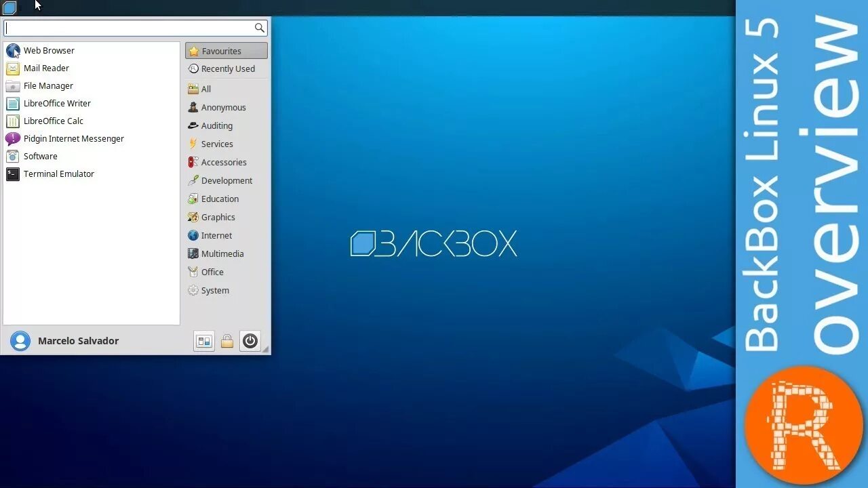The image size is (868, 488).
Task: Click the Multimedia film icon
Action: tap(193, 254)
